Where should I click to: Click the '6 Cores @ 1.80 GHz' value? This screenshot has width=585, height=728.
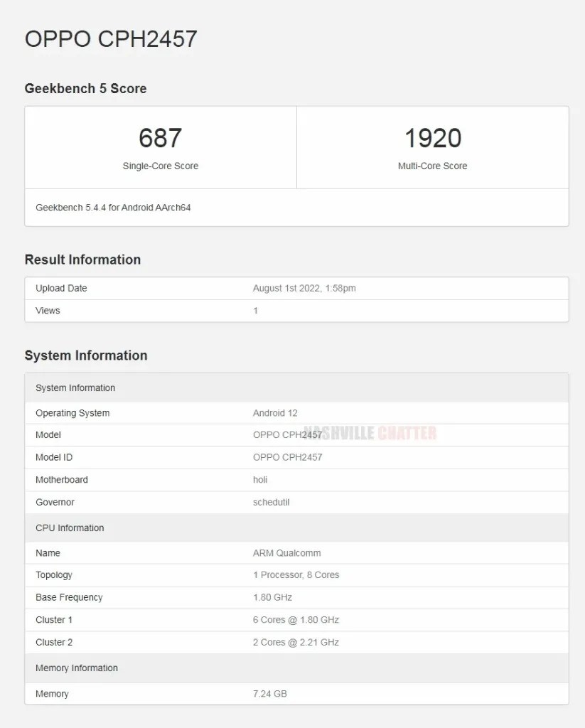click(x=296, y=620)
